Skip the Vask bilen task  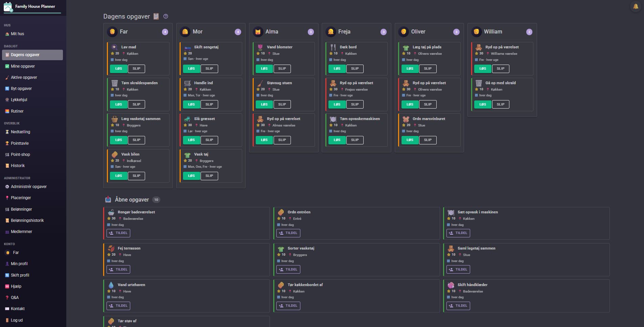point(137,176)
